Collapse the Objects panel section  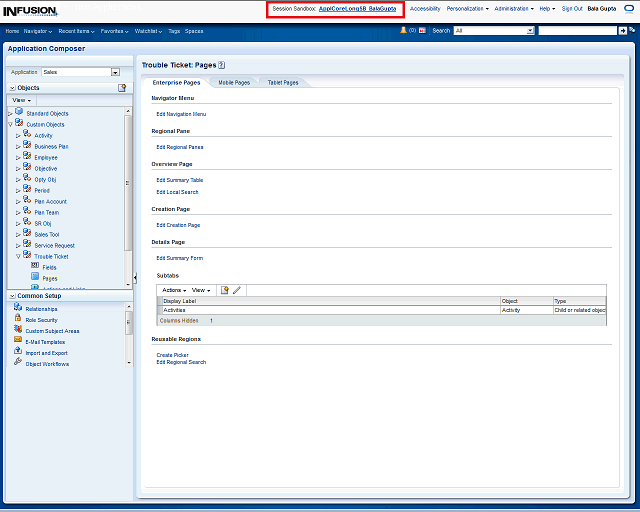coord(12,88)
